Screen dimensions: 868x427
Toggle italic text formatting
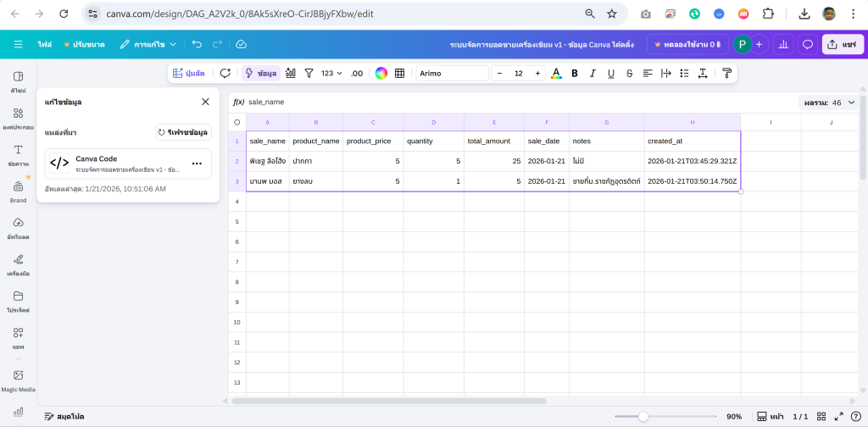pyautogui.click(x=593, y=74)
